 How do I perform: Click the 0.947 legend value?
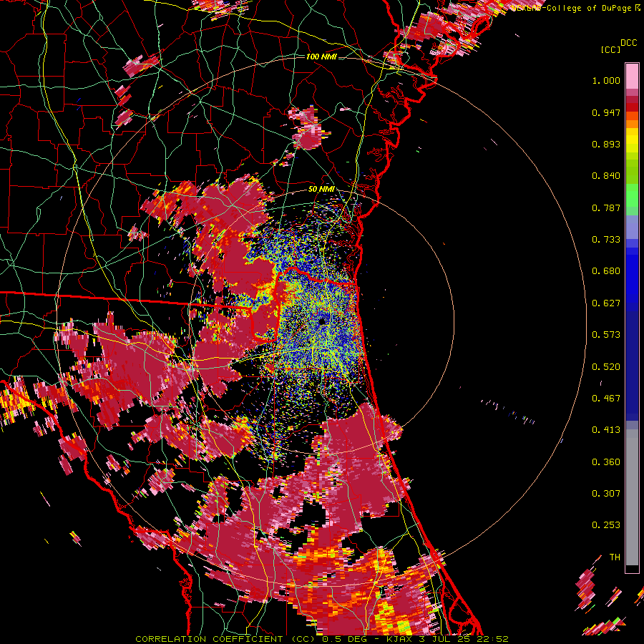click(606, 112)
